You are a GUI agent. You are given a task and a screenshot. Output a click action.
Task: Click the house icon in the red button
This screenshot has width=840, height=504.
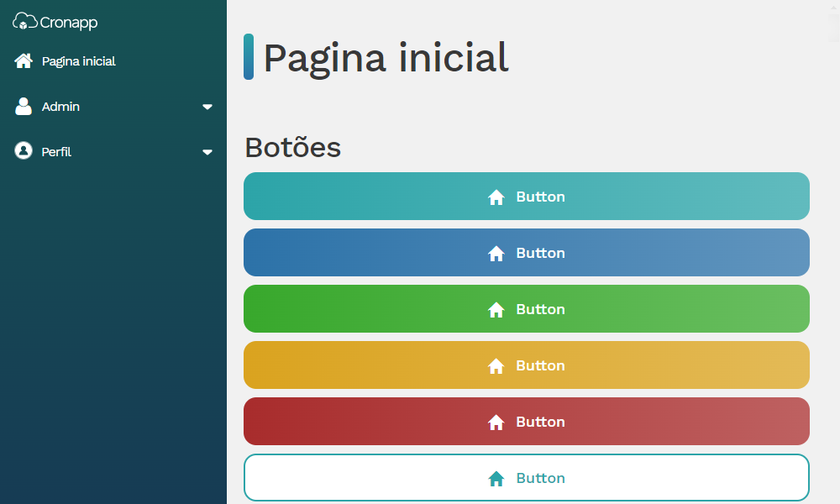click(x=496, y=422)
